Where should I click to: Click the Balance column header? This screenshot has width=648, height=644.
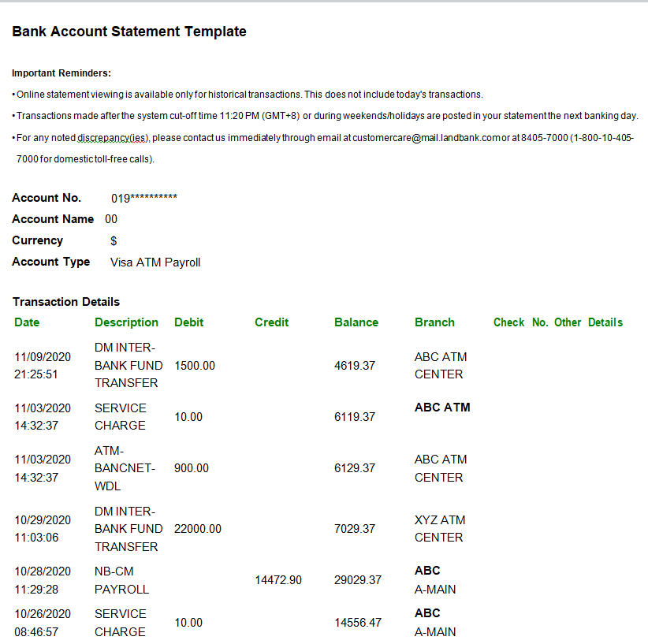[x=356, y=322]
